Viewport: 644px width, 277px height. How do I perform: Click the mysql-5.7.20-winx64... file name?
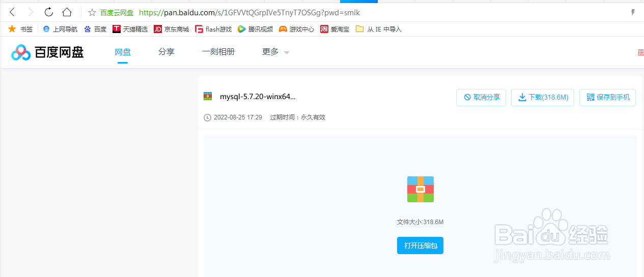258,97
